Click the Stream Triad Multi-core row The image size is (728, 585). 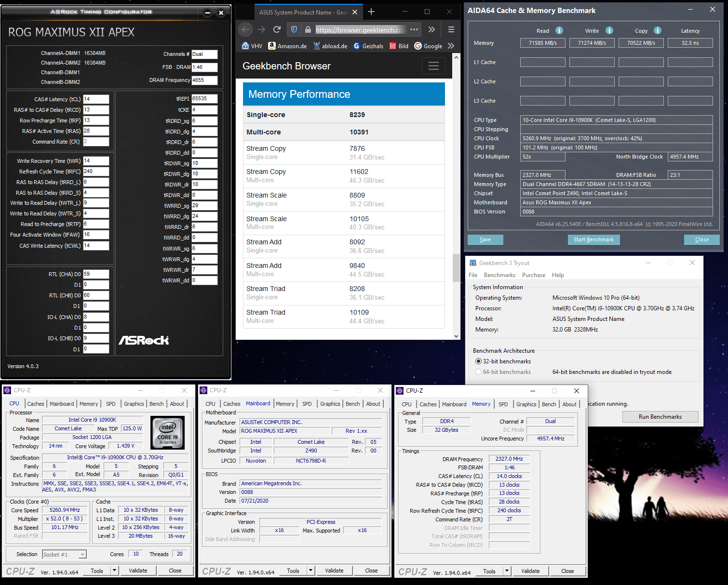344,317
